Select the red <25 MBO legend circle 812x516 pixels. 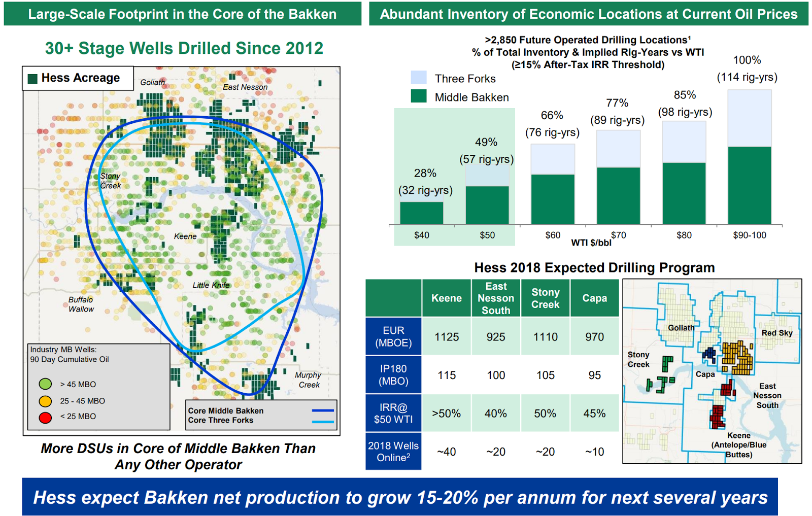coord(45,418)
